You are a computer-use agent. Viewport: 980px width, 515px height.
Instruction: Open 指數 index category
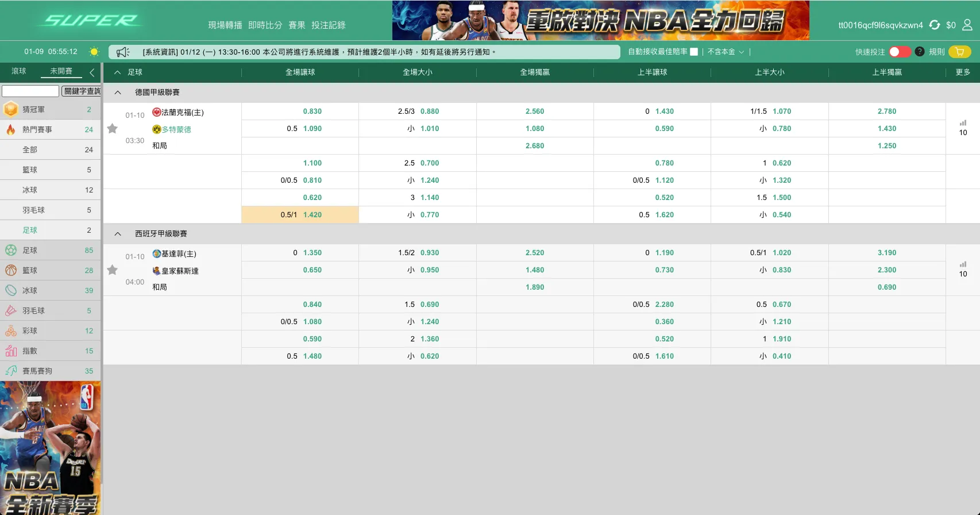click(x=51, y=351)
